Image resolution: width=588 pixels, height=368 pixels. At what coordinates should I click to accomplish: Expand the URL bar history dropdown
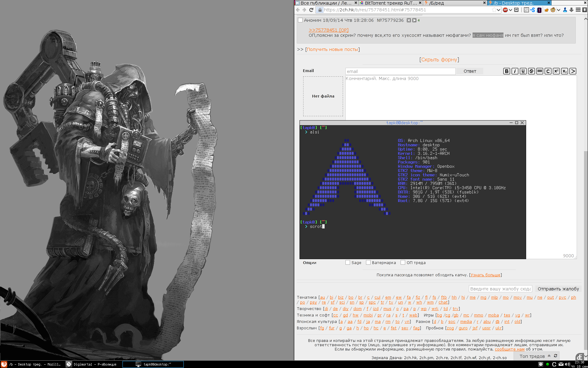(499, 10)
